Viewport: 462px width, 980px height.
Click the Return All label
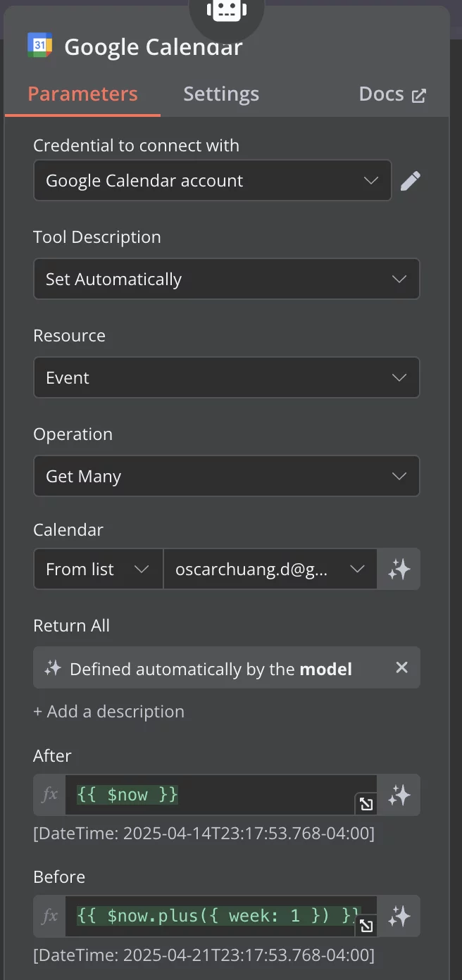coord(71,625)
